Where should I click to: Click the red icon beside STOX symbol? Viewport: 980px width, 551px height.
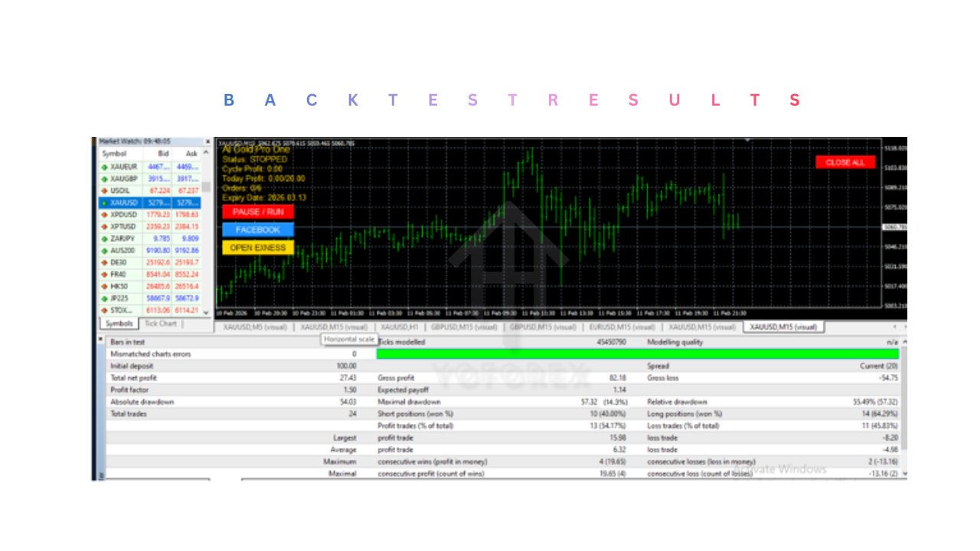[x=105, y=310]
